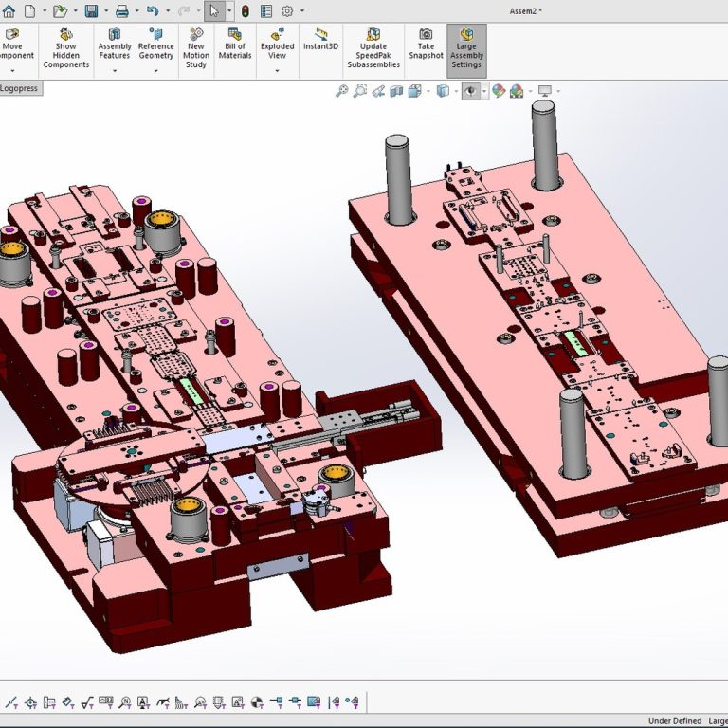Expand the Exploded View dropdown arrow

(277, 69)
